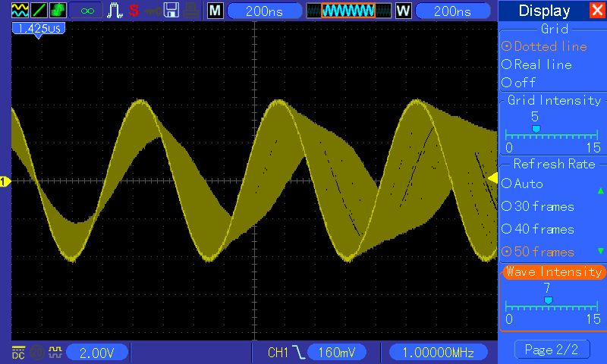Choose 50 frames refresh rate
The image size is (607, 364).
pos(538,252)
